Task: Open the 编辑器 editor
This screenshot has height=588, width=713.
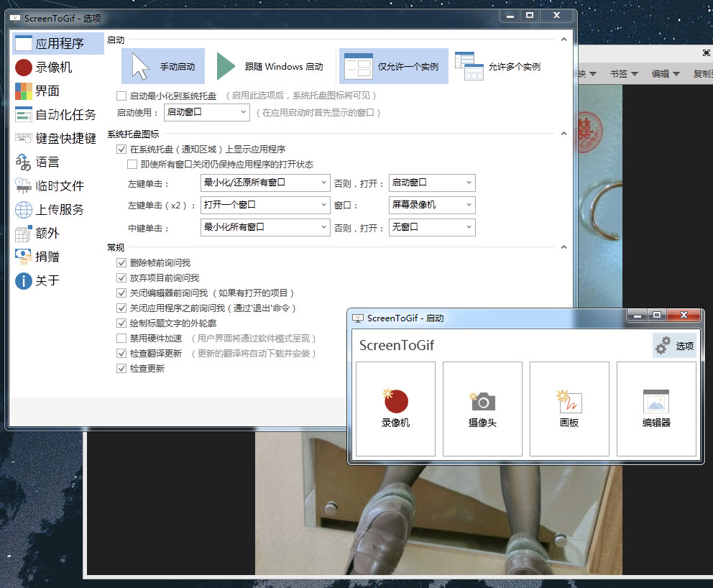Action: [656, 408]
